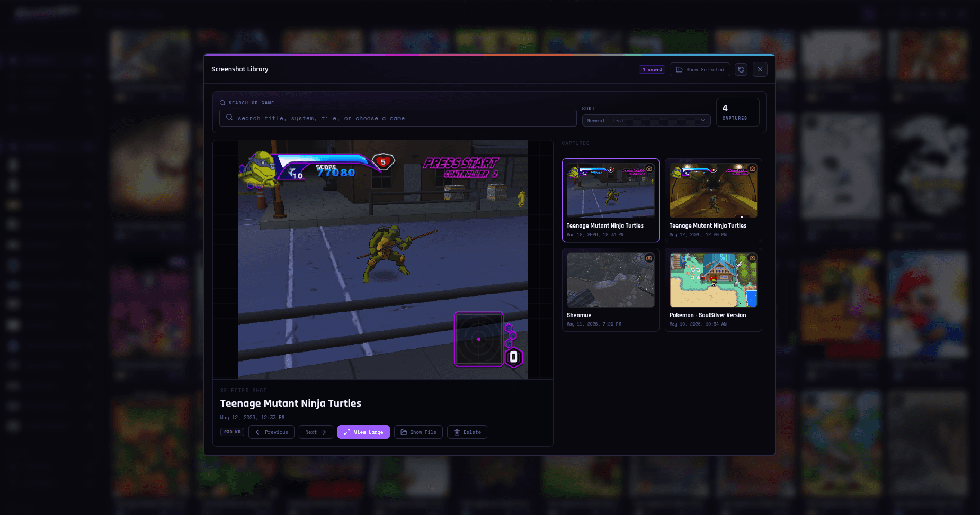The image size is (980, 515).
Task: Click camera icon on Shenmue capture
Action: pyautogui.click(x=649, y=258)
